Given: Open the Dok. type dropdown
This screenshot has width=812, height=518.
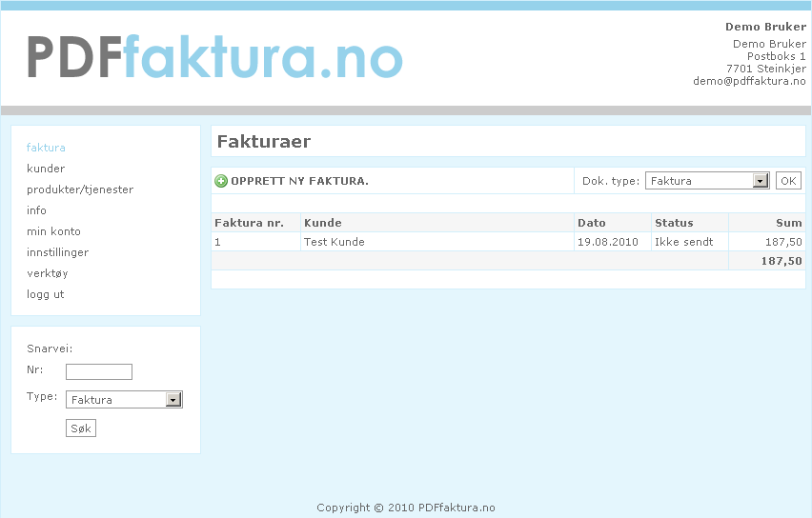Looking at the screenshot, I should [707, 181].
